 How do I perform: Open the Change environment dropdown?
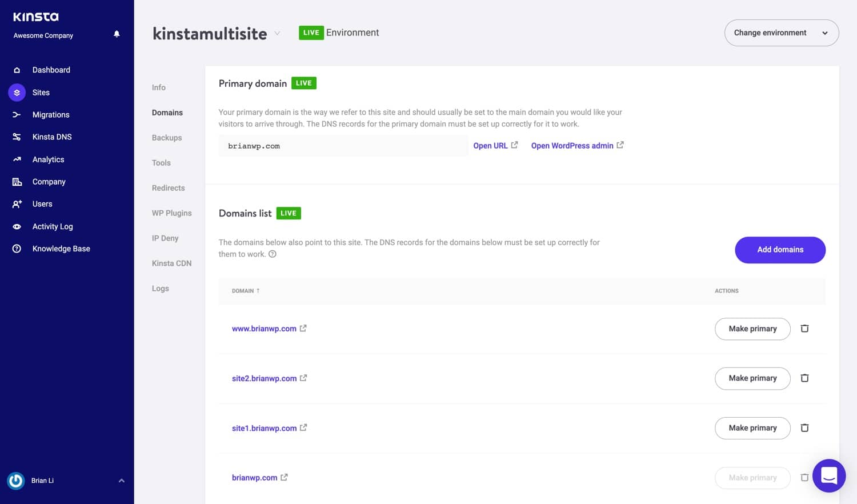point(781,33)
